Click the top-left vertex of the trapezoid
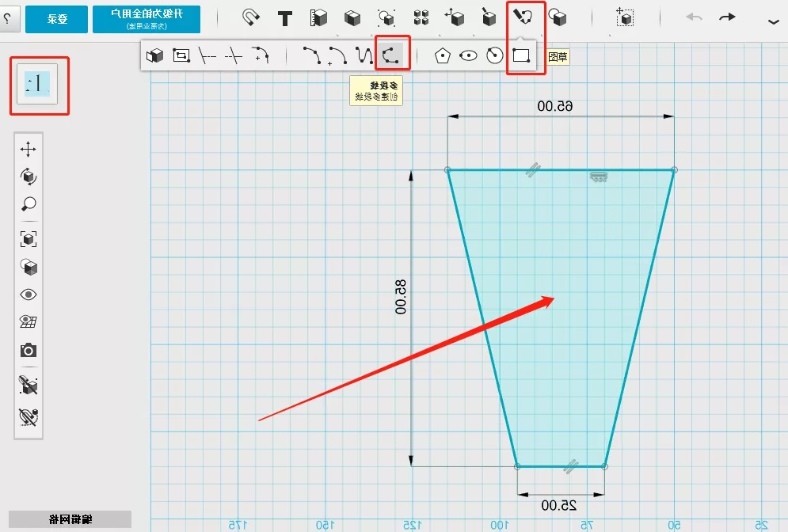Screen dimensions: 788x532 447,169
